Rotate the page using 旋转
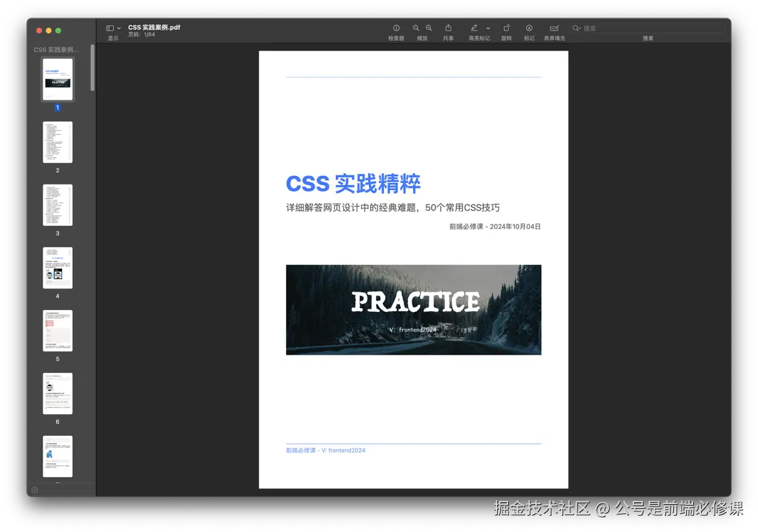Screen dimensions: 758x532 pos(507,28)
